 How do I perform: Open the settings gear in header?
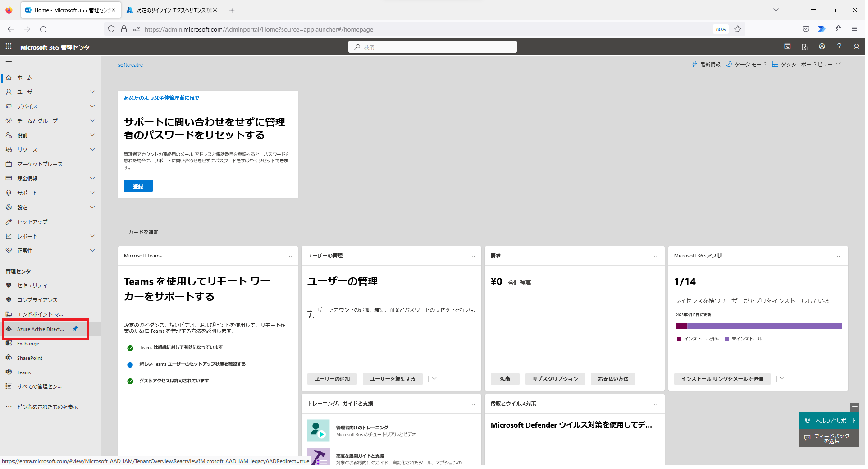point(822,46)
